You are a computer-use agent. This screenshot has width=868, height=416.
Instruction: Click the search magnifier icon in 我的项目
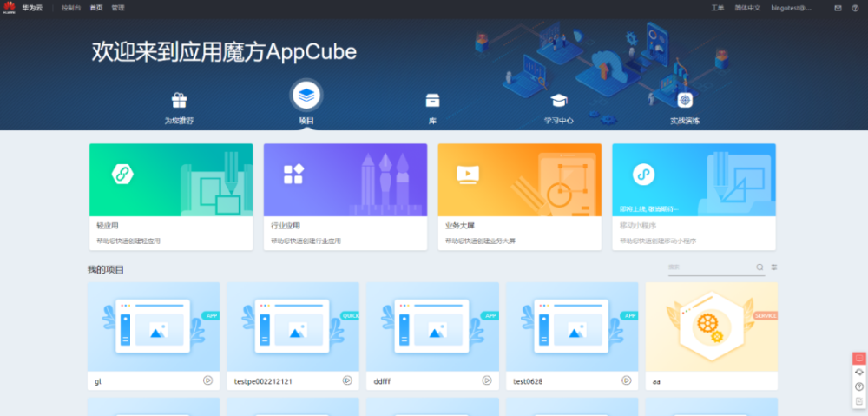(x=760, y=267)
